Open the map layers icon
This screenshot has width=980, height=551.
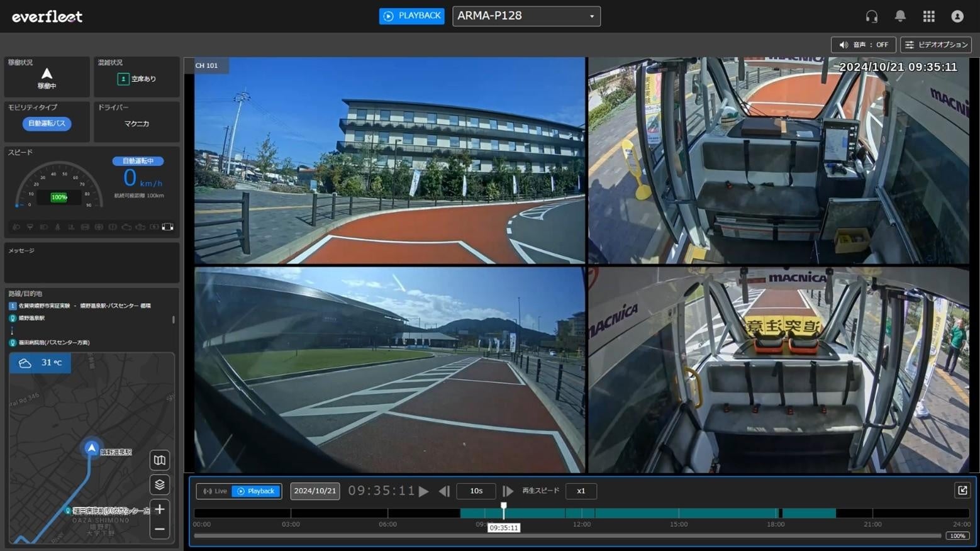[x=160, y=484]
